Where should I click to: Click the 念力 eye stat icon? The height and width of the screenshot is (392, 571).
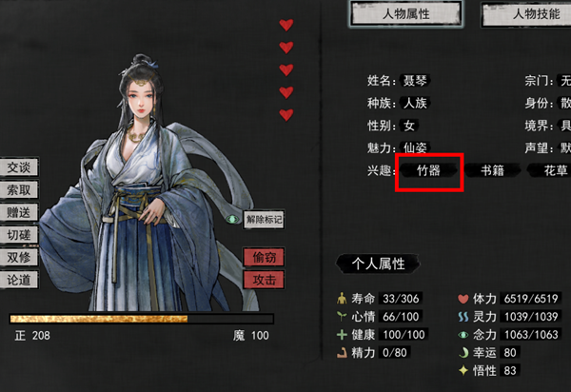coord(463,335)
